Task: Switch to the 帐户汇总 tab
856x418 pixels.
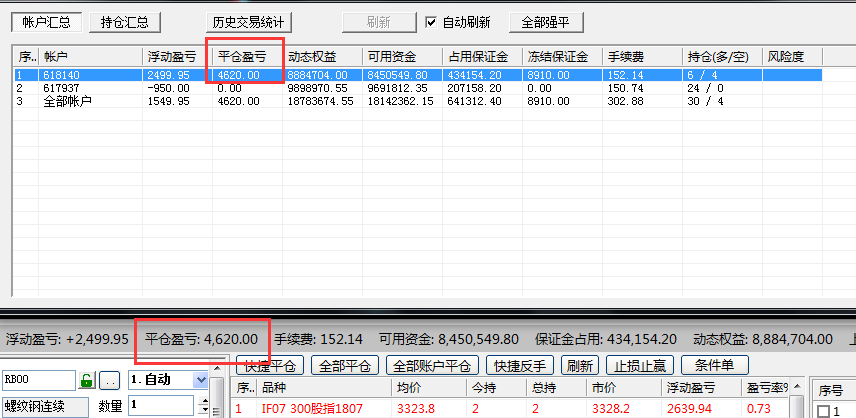Action: coord(46,22)
